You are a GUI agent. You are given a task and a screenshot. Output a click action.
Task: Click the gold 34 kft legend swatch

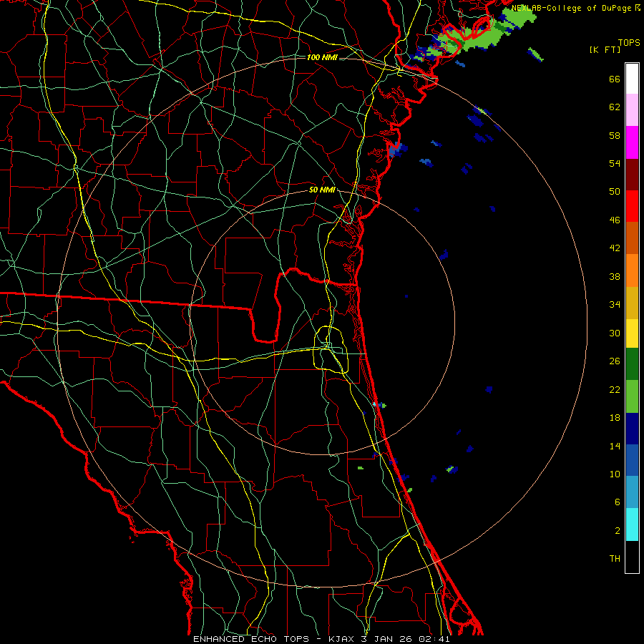[632, 303]
